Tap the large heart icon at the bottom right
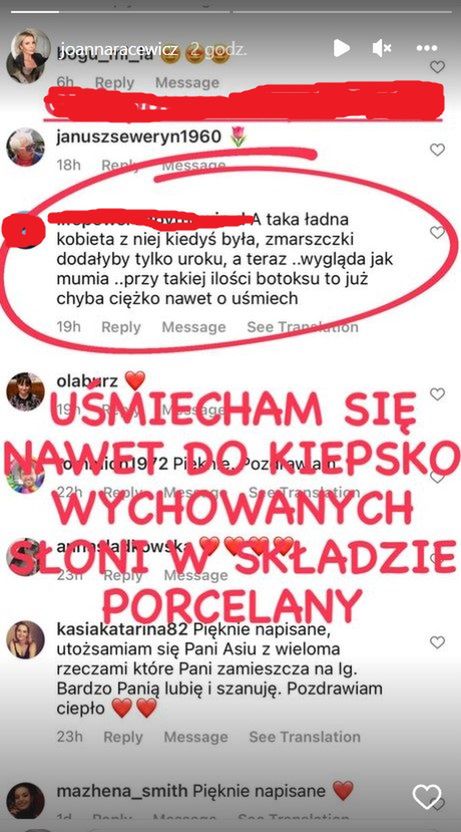Screen dimensions: 461x832 click(x=427, y=797)
